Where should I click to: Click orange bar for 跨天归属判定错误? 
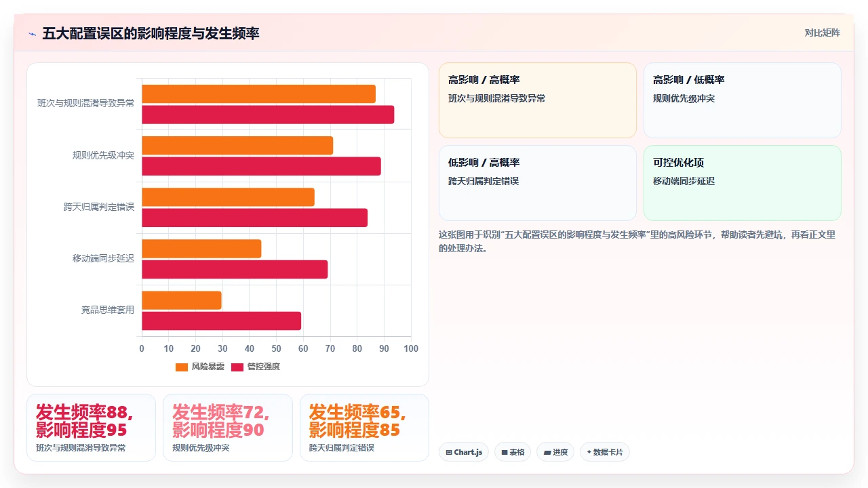click(228, 197)
